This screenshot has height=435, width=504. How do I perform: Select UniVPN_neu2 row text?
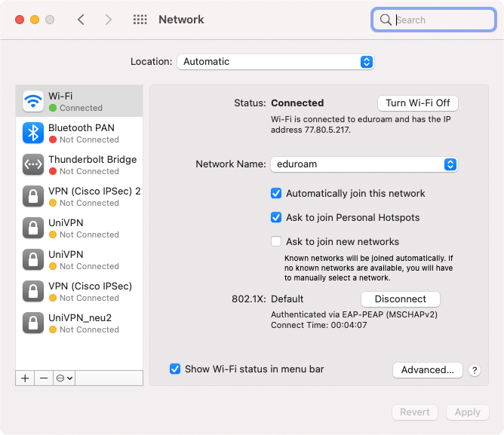(x=80, y=317)
